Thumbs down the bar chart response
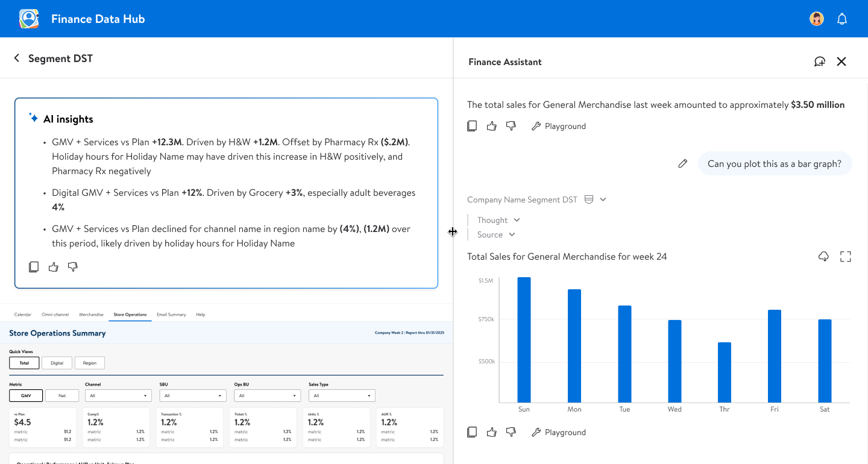Viewport: 868px width, 464px height. 511,432
